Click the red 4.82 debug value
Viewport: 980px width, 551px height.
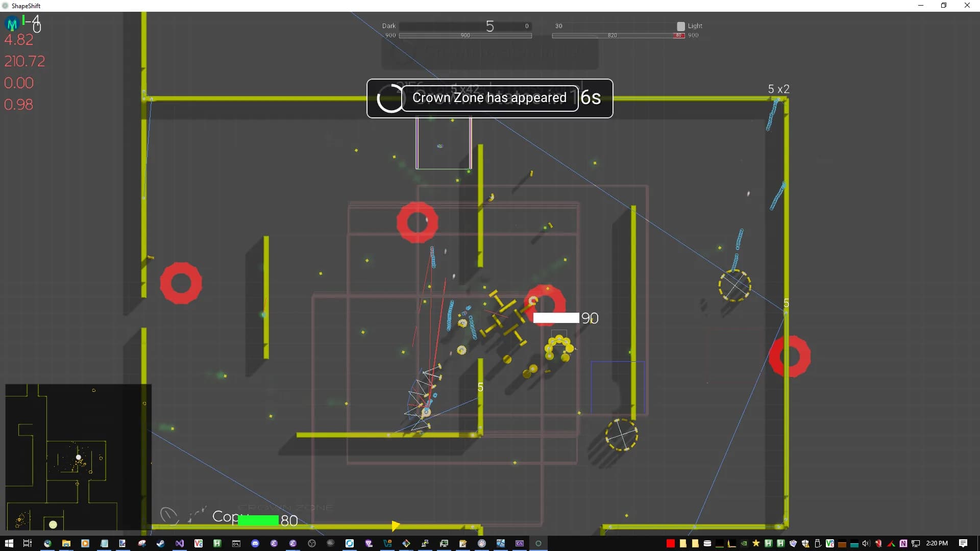click(19, 40)
